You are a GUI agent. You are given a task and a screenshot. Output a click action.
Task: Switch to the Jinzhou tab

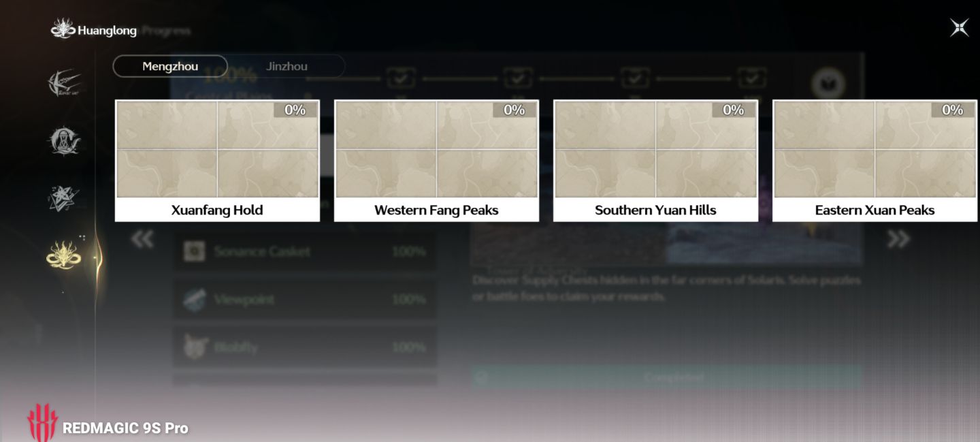pyautogui.click(x=287, y=66)
